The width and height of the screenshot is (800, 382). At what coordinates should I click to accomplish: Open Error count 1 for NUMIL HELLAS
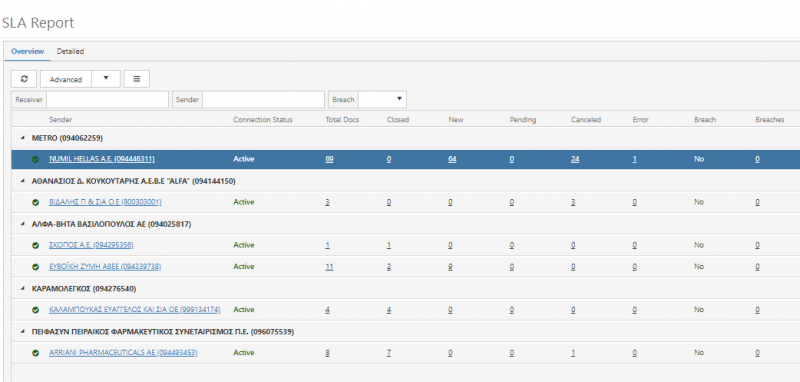coord(634,159)
